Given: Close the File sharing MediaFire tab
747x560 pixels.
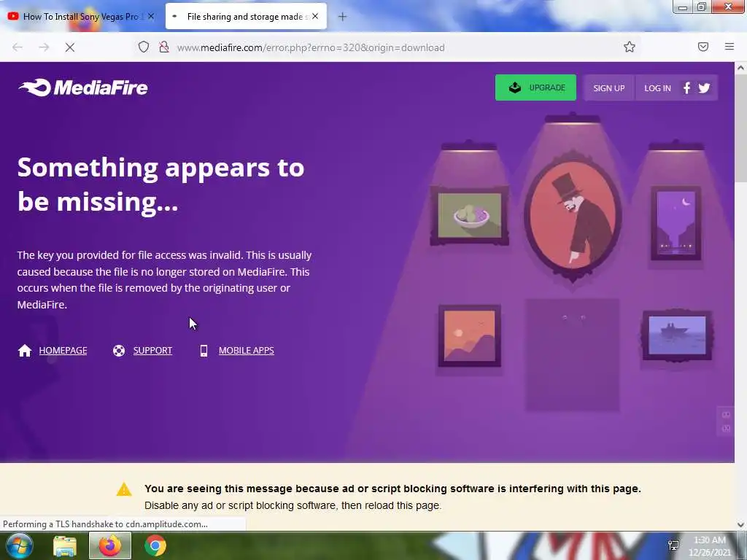Looking at the screenshot, I should click(315, 16).
